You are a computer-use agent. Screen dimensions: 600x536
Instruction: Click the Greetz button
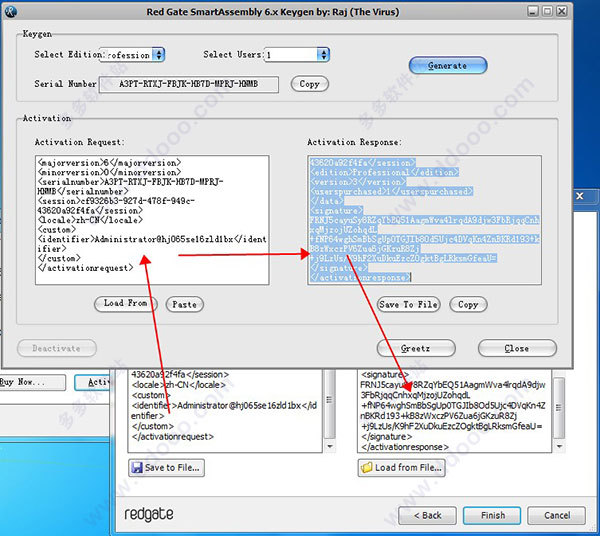tap(416, 348)
